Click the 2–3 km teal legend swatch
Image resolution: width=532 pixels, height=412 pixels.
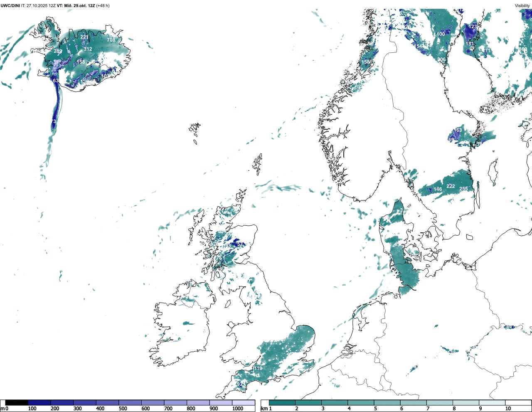tap(308, 402)
